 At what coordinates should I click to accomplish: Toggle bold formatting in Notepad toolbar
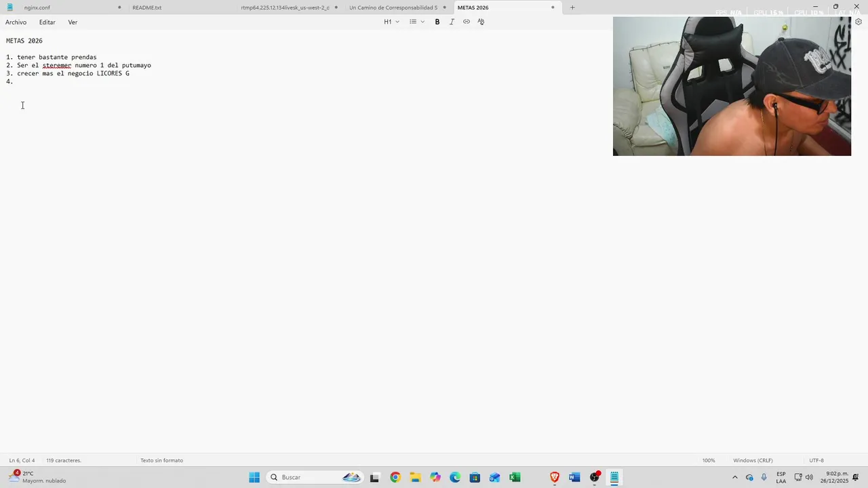[437, 22]
